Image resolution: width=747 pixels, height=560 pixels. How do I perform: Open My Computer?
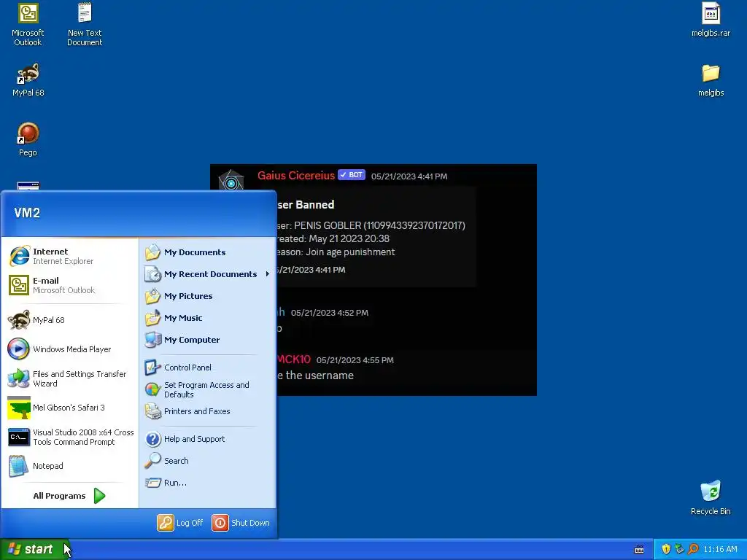point(208,340)
